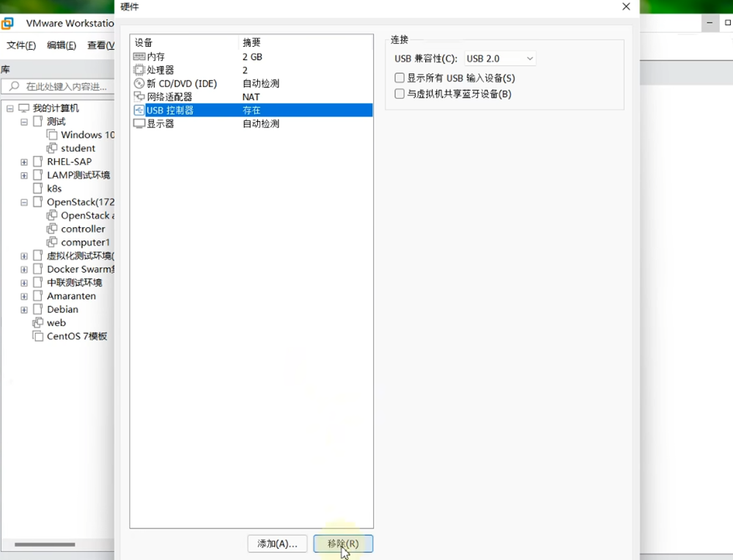Viewport: 733px width, 560px height.
Task: Click the RHEL-SAP folder icon
Action: (x=38, y=162)
